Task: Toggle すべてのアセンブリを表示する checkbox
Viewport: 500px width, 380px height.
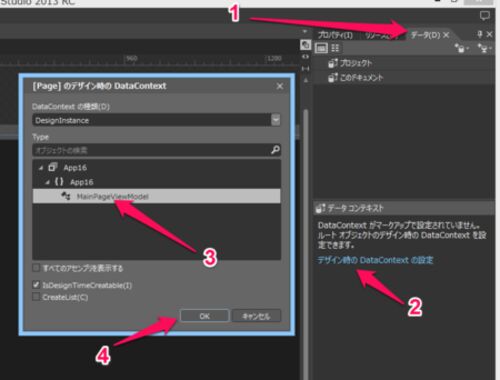Action: tap(36, 268)
